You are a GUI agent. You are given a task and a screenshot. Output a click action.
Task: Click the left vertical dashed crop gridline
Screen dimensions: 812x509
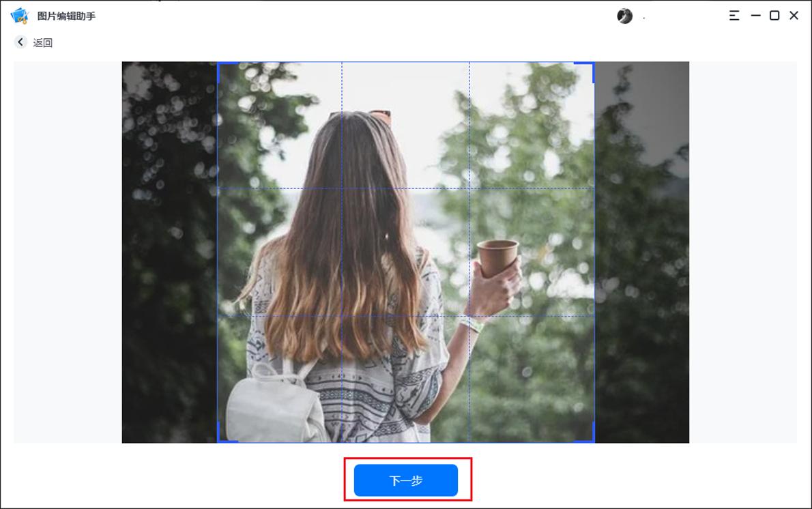(x=341, y=252)
